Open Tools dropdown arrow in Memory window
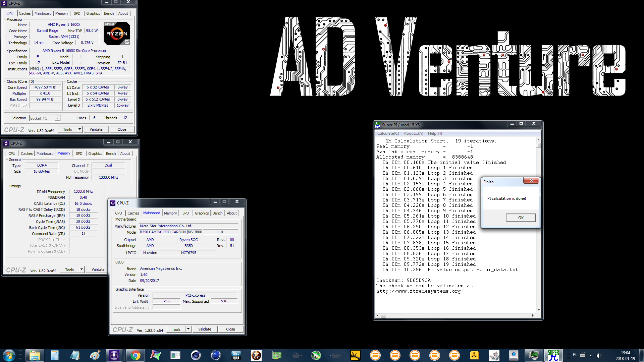This screenshot has width=644, height=362. pos(82,269)
